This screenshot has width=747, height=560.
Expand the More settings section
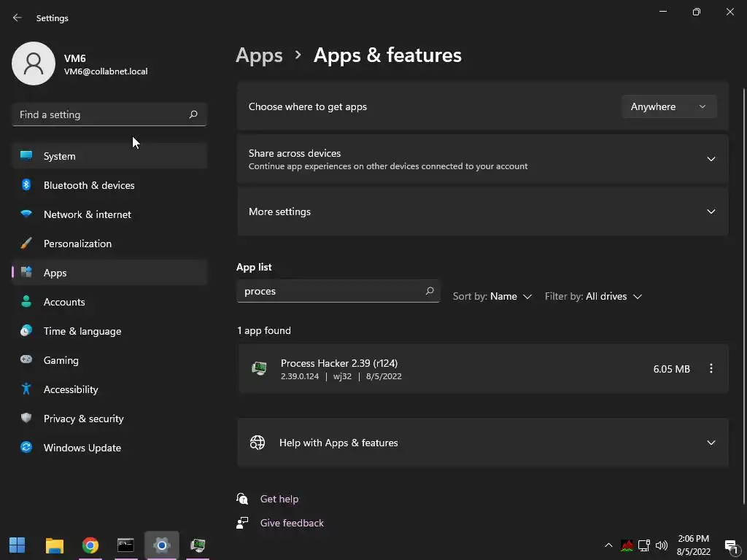[711, 211]
